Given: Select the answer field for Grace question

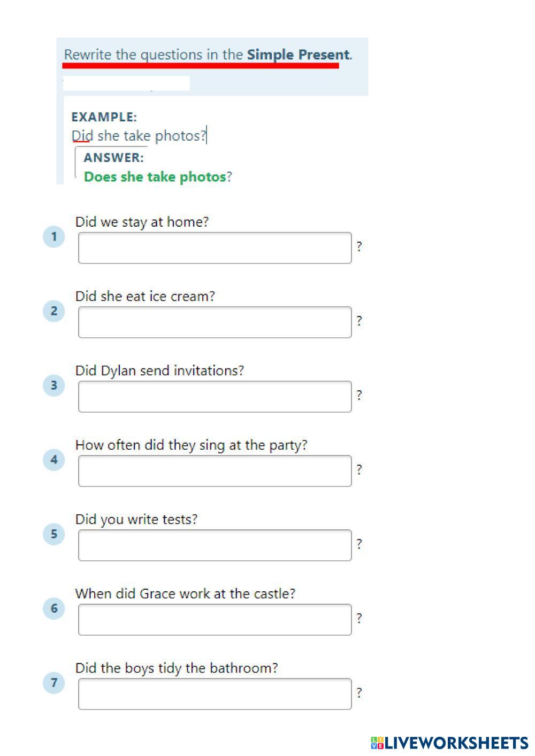Looking at the screenshot, I should coord(215,620).
